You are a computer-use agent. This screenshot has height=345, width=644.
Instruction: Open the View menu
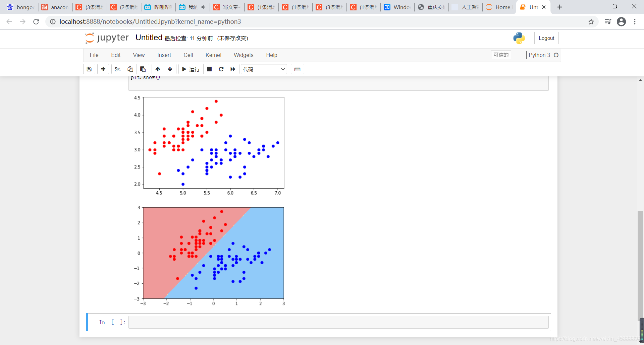(139, 55)
